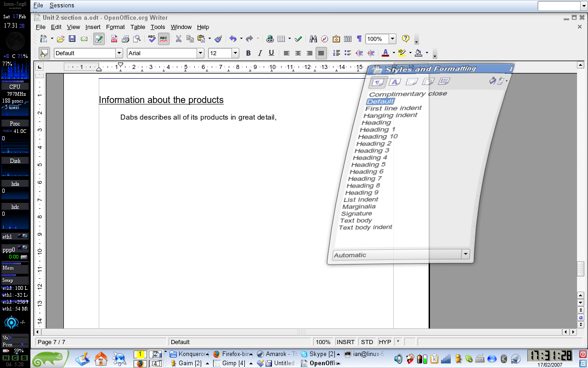This screenshot has height=368, width=588.
Task: Insert hyperlink icon
Action: pos(270,39)
